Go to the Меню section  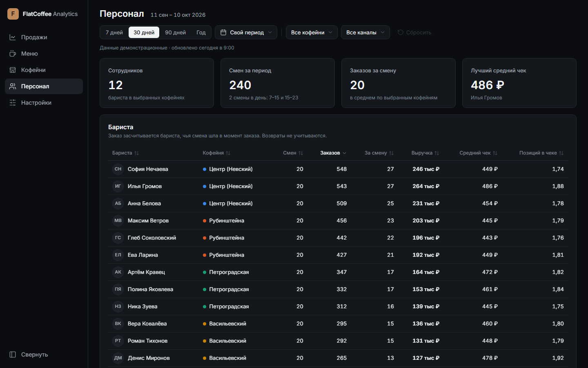pyautogui.click(x=44, y=54)
